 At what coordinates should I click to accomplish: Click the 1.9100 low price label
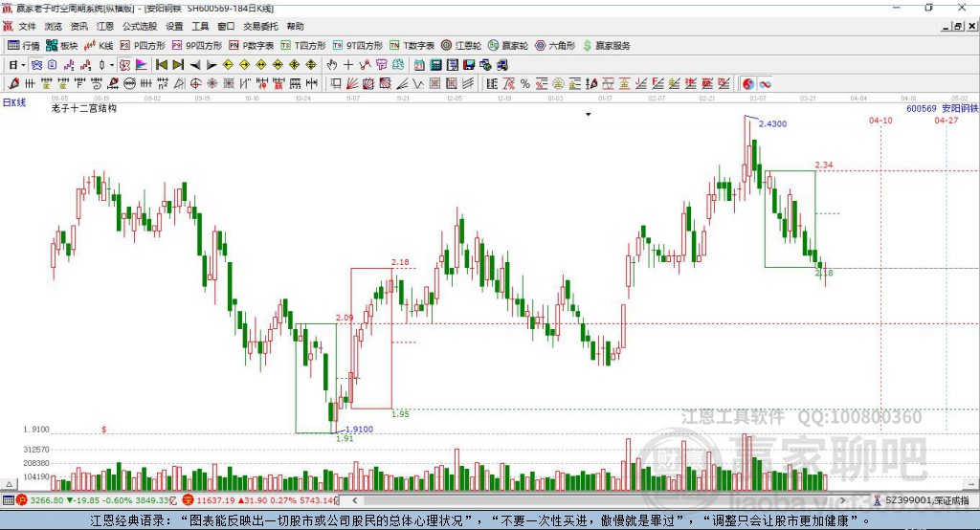tap(359, 430)
